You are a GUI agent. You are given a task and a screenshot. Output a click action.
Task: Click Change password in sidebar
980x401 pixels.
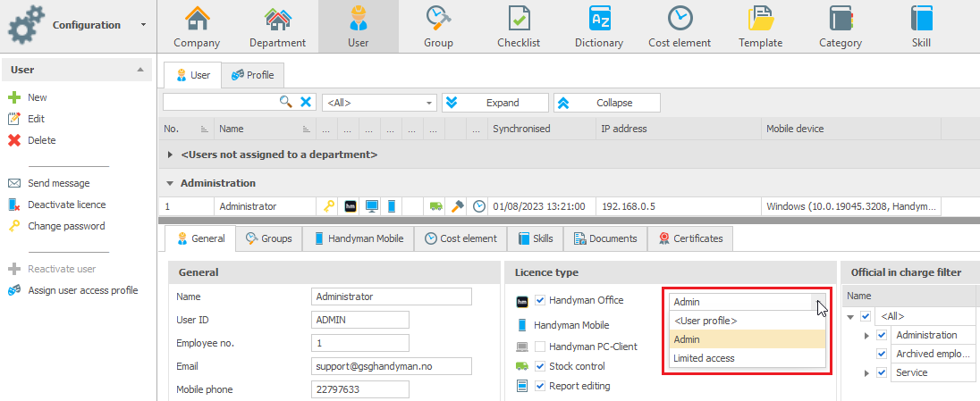pos(66,226)
